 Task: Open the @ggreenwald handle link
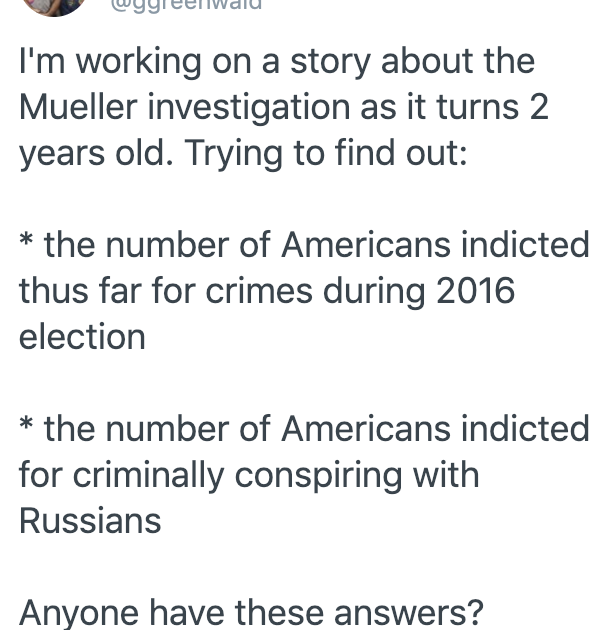[186, 5]
